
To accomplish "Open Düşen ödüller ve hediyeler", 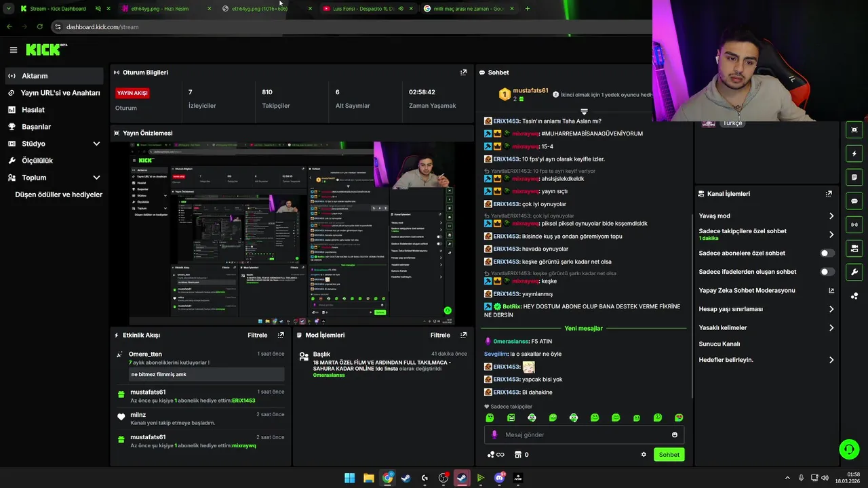I will (x=58, y=195).
